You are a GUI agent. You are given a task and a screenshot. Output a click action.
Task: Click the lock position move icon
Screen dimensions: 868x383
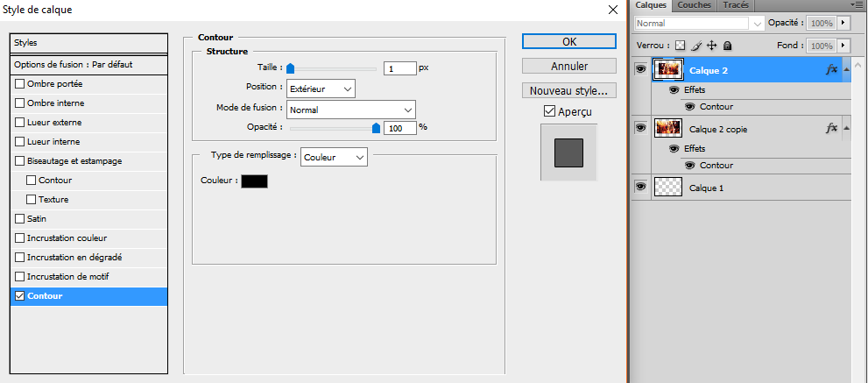(x=711, y=46)
